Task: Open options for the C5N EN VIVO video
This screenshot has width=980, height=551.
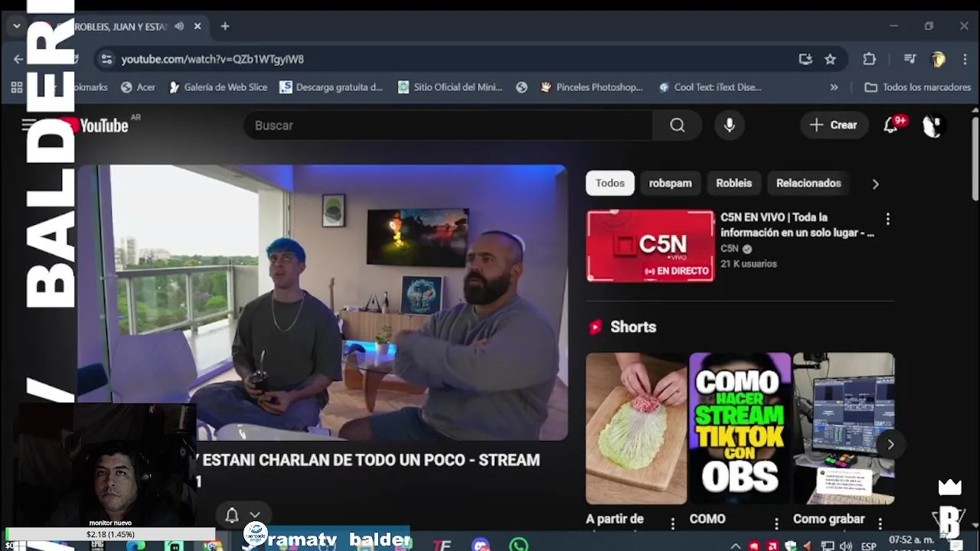Action: point(887,220)
